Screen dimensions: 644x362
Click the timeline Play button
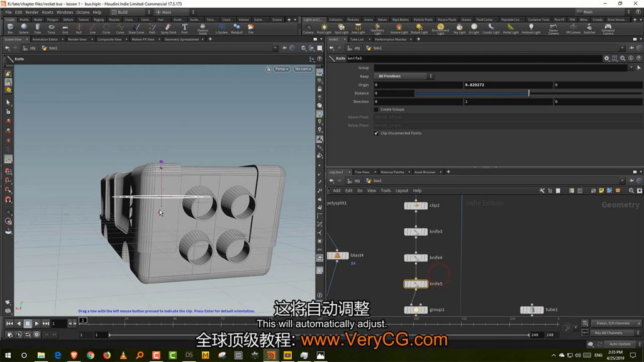36,324
